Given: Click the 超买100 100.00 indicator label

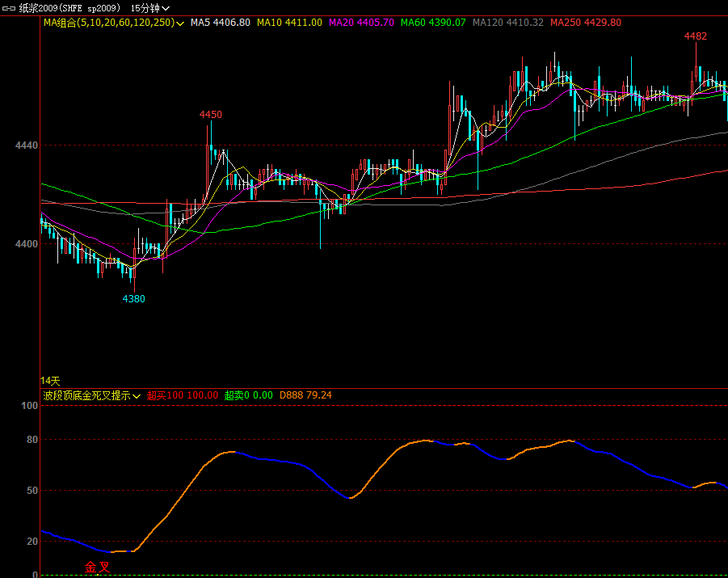Looking at the screenshot, I should [x=183, y=395].
